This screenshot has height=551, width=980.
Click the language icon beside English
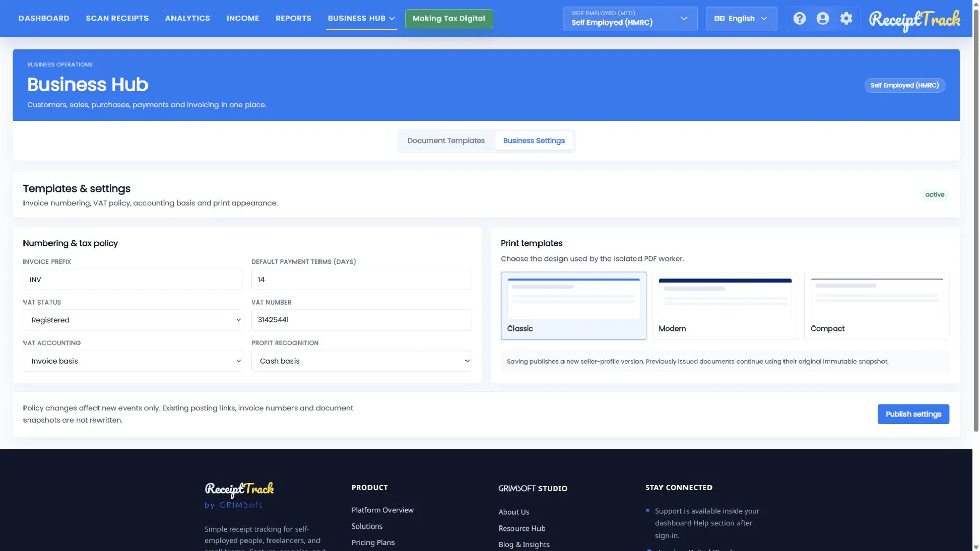click(719, 19)
